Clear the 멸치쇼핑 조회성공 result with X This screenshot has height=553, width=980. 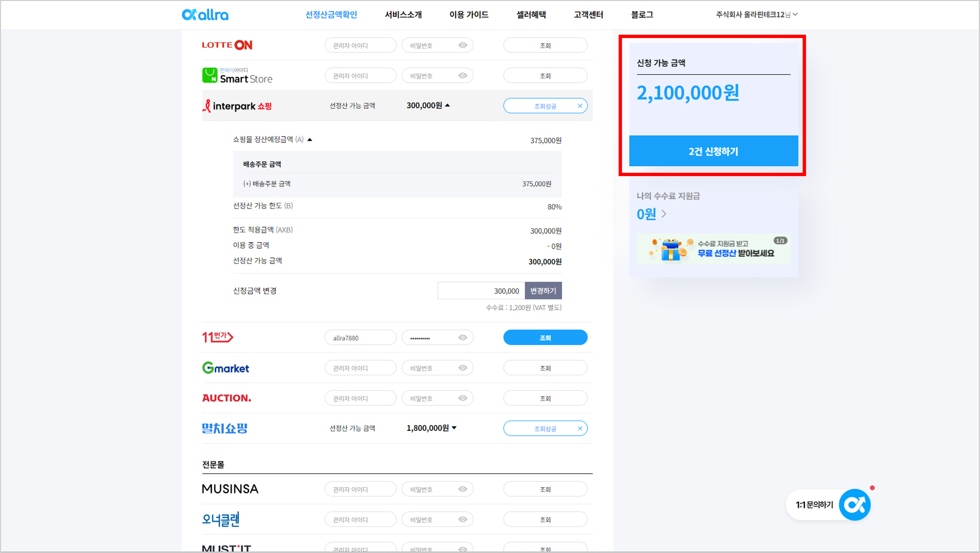[580, 428]
